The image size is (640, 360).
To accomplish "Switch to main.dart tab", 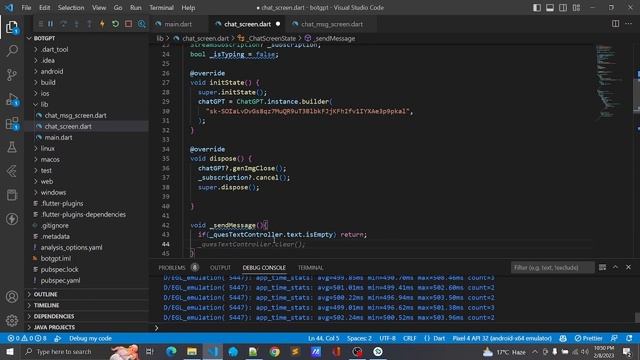I will [178, 24].
